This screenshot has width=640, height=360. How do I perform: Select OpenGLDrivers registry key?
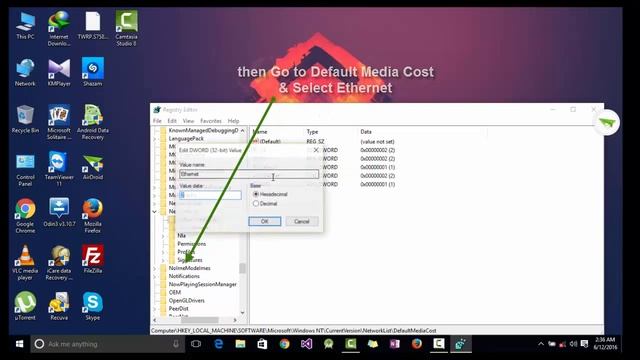[187, 300]
